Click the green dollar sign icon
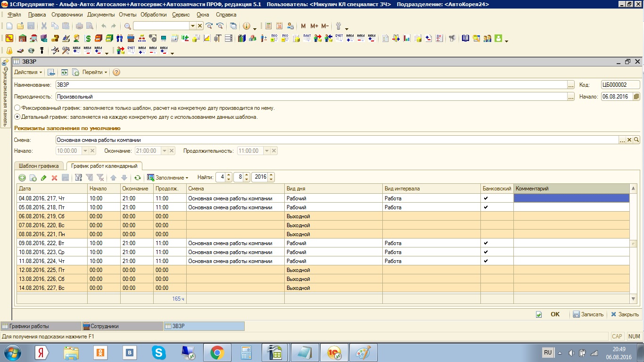This screenshot has width=644, height=362. tap(88, 38)
